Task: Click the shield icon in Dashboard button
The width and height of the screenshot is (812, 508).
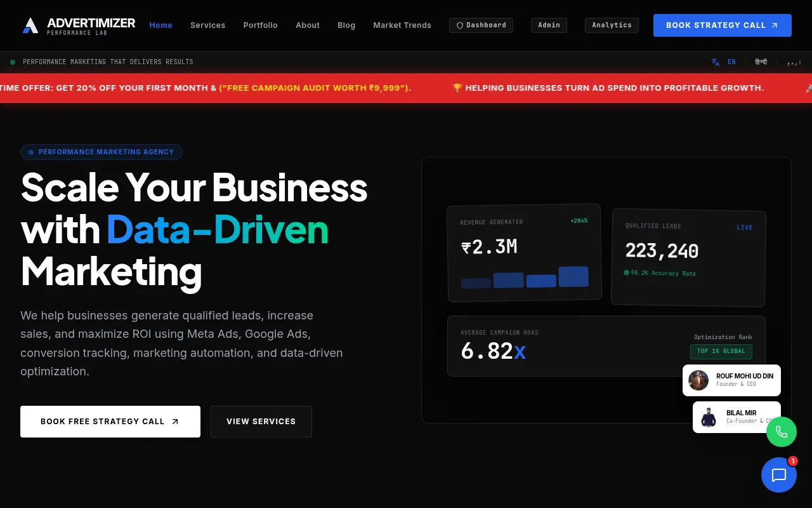Action: (460, 25)
